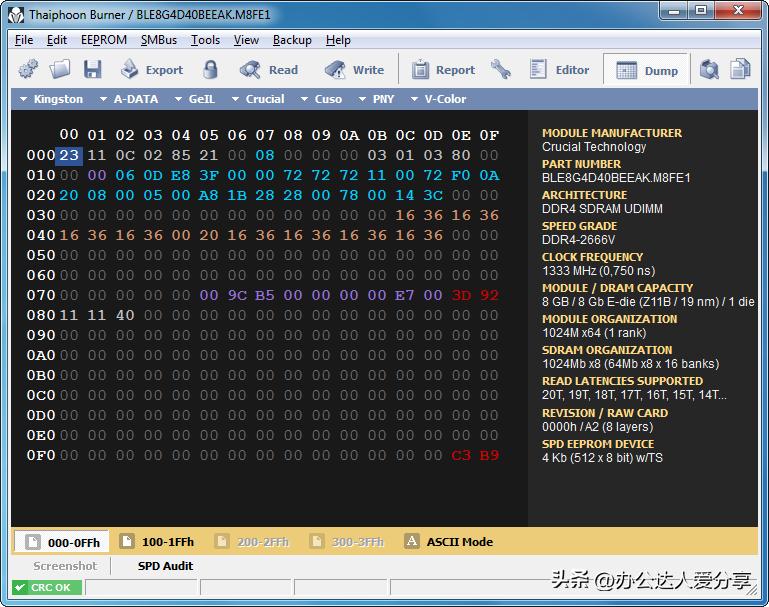Switch to the 000-0FFh page tab

[x=62, y=542]
